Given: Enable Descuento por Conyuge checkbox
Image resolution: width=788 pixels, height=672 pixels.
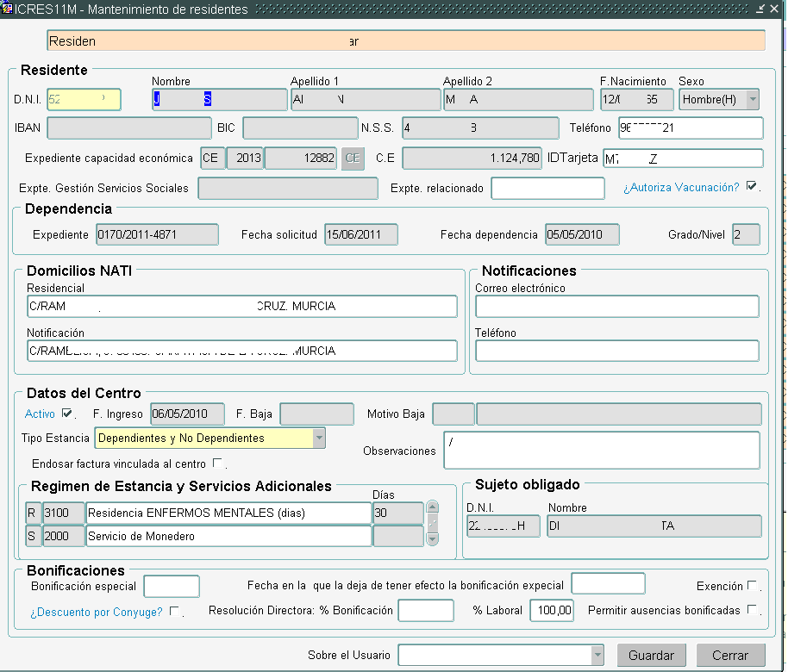Looking at the screenshot, I should (x=174, y=612).
